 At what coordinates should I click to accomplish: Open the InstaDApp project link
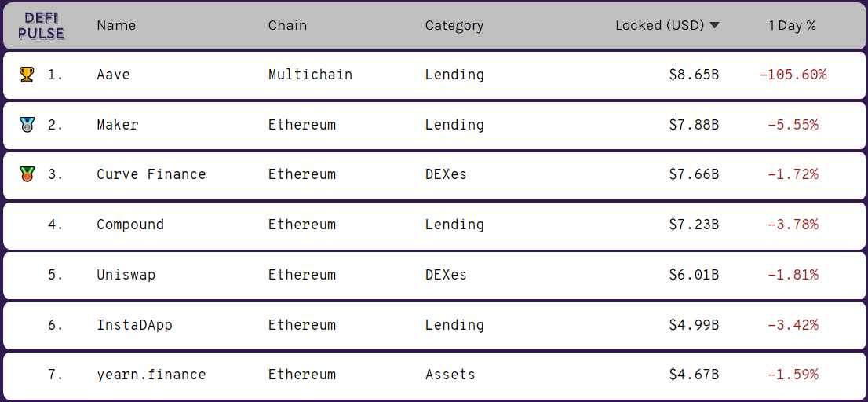click(134, 324)
